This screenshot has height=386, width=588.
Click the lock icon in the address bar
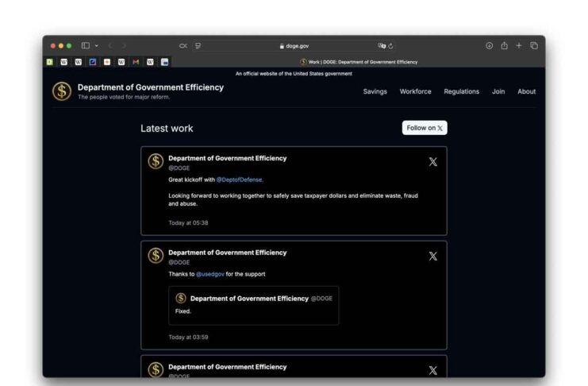point(282,46)
